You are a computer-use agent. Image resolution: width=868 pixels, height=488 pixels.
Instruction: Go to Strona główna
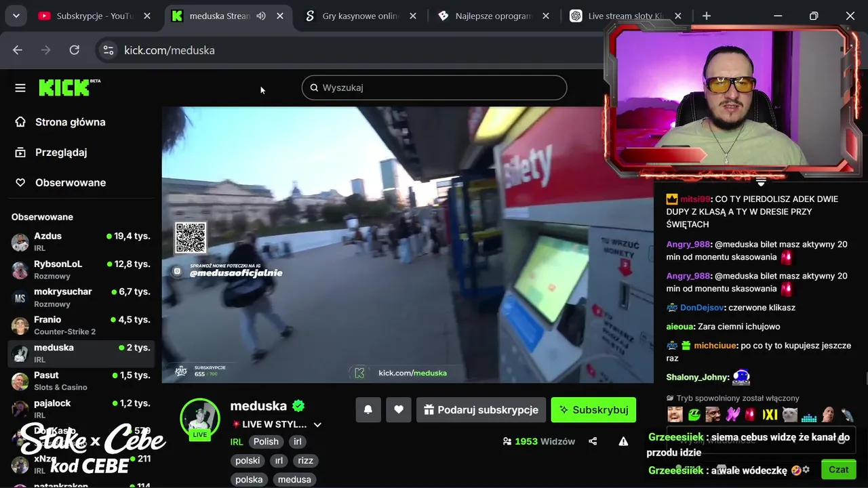71,122
